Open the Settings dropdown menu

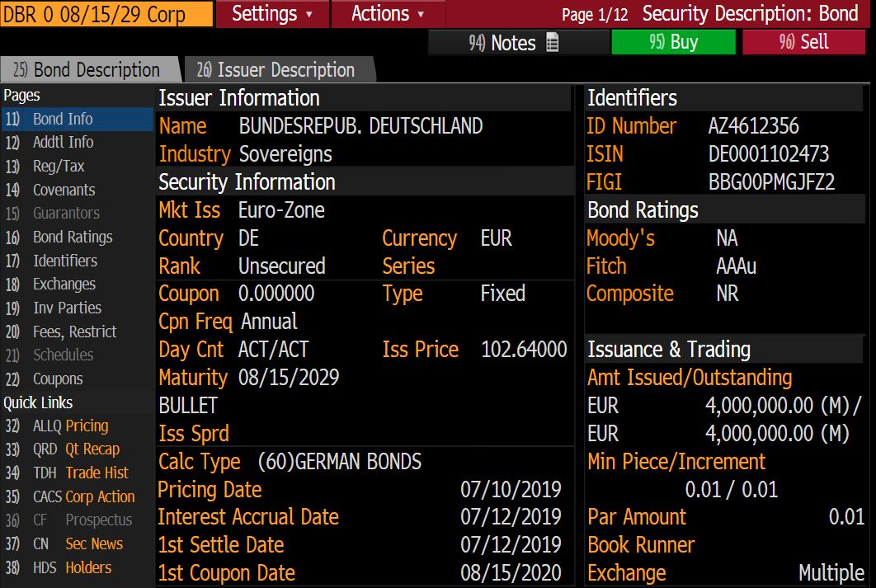click(x=272, y=13)
